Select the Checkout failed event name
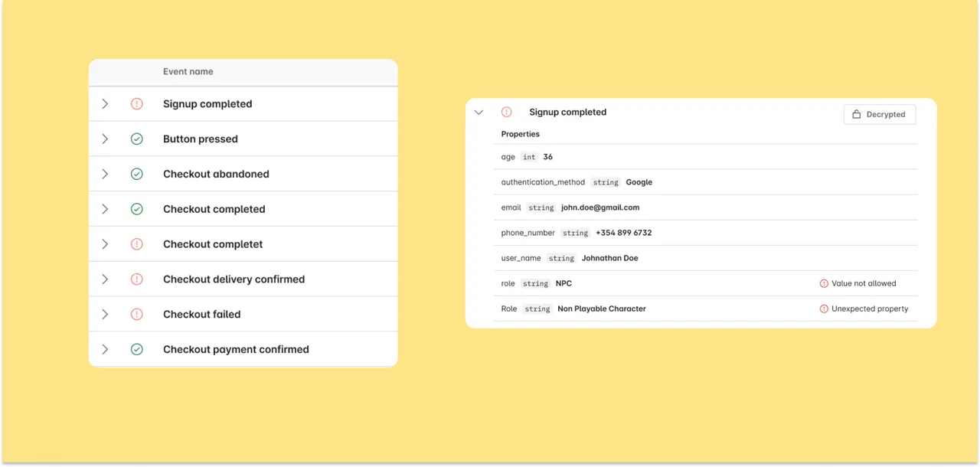Image resolution: width=980 pixels, height=467 pixels. (x=201, y=315)
